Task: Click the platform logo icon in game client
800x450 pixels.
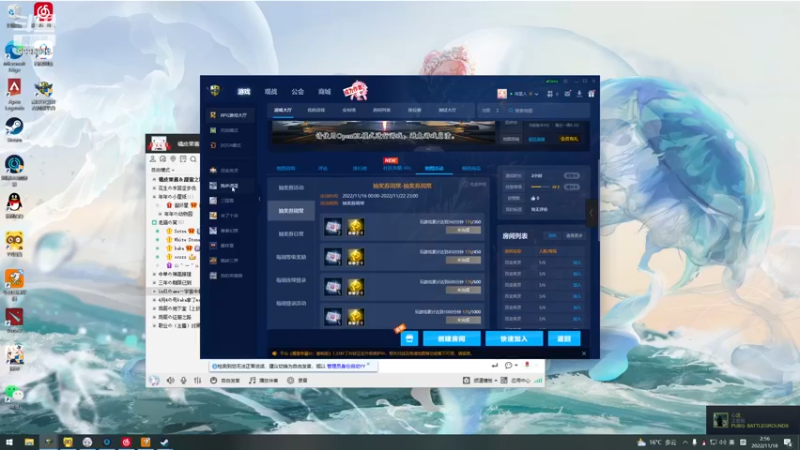Action: tap(215, 91)
